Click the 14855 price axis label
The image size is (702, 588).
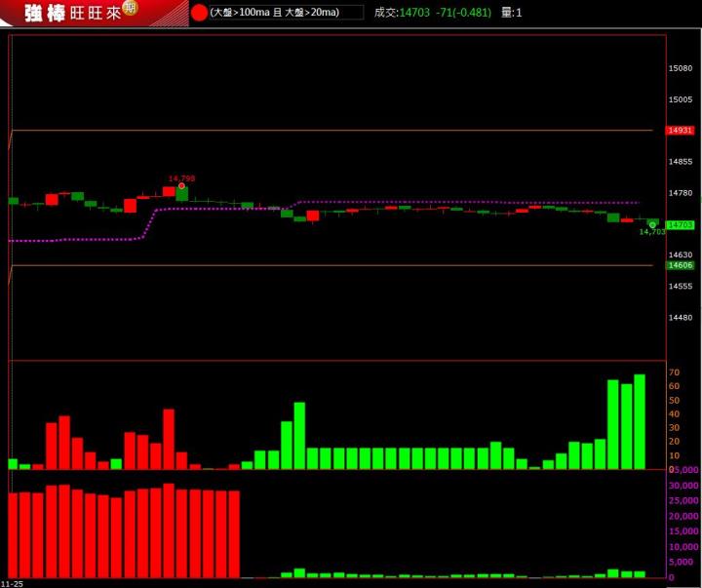681,162
